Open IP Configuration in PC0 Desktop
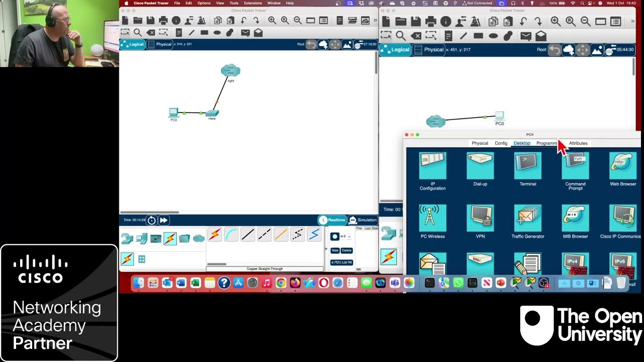644x362 pixels. pos(433,172)
